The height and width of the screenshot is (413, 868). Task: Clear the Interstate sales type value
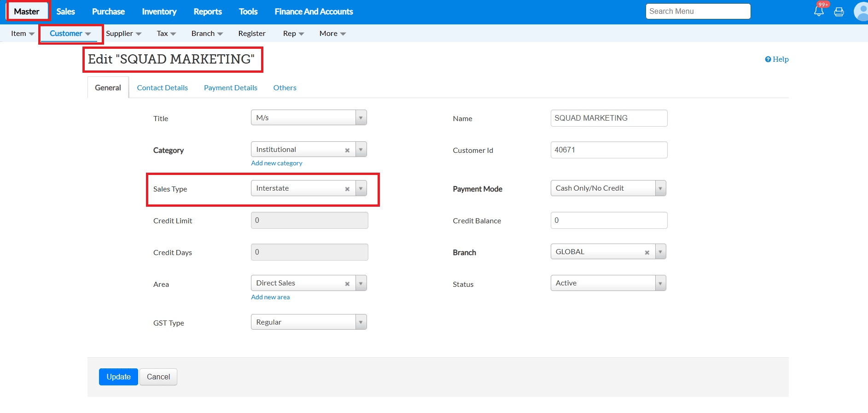coord(347,189)
